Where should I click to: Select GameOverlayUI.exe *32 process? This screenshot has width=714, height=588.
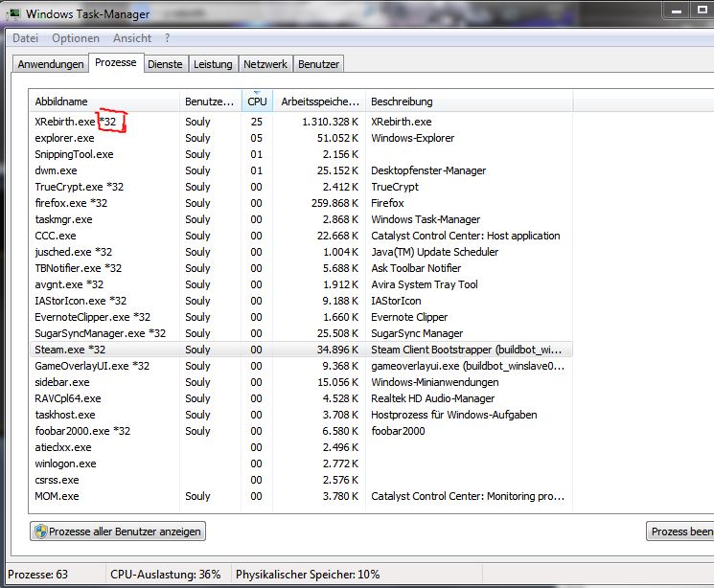pyautogui.click(x=301, y=366)
